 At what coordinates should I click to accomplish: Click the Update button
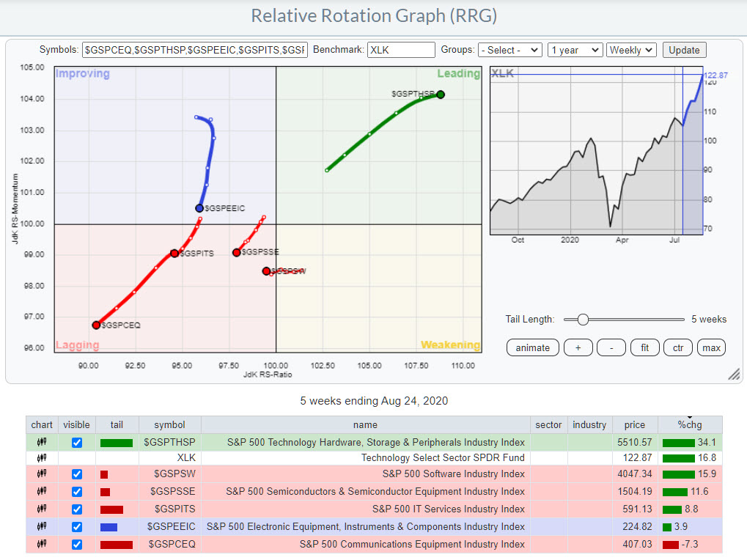tap(684, 50)
